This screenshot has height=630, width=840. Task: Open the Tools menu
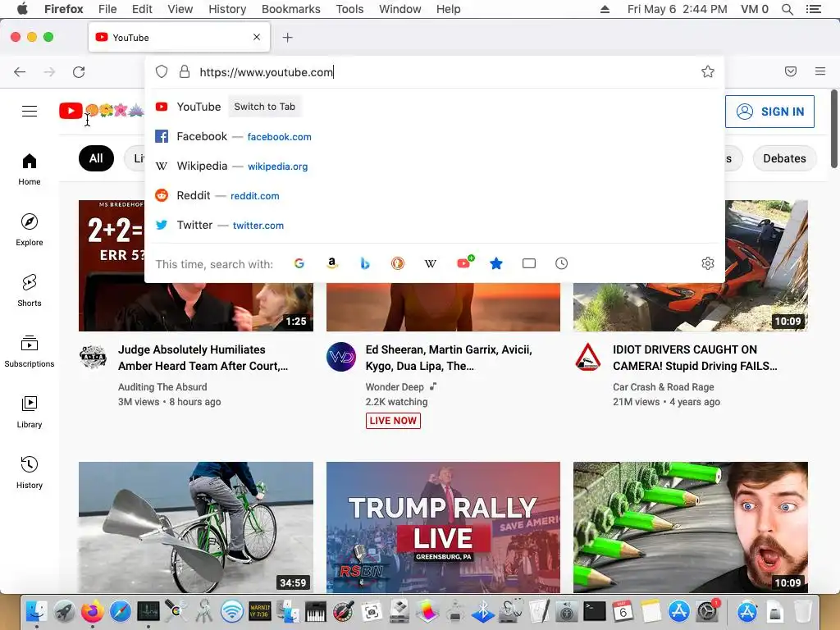click(349, 9)
